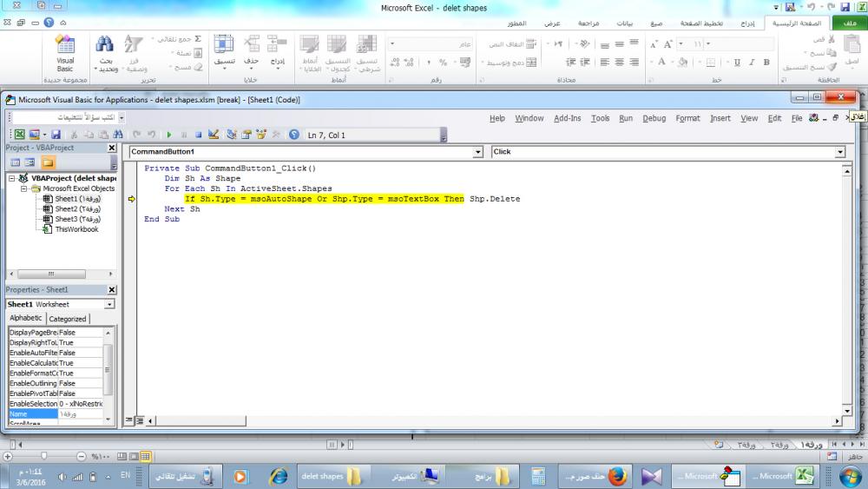Open Internet Explorer from the taskbar
The height and width of the screenshot is (489, 868).
pyautogui.click(x=278, y=476)
